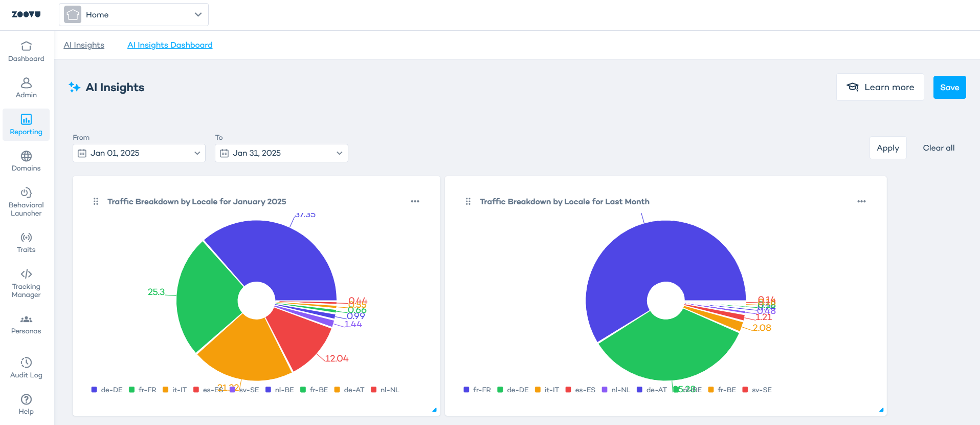Image resolution: width=980 pixels, height=425 pixels.
Task: Open the From date dropdown
Action: (x=139, y=153)
